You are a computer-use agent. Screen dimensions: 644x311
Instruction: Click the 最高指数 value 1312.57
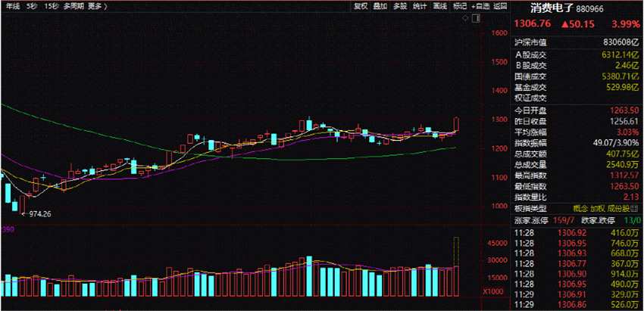pos(624,176)
